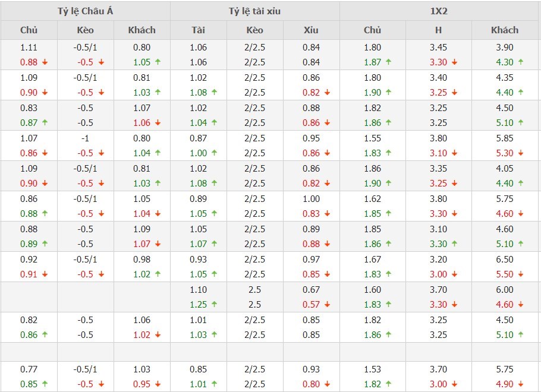Click the 0.77 odds value

tap(29, 369)
